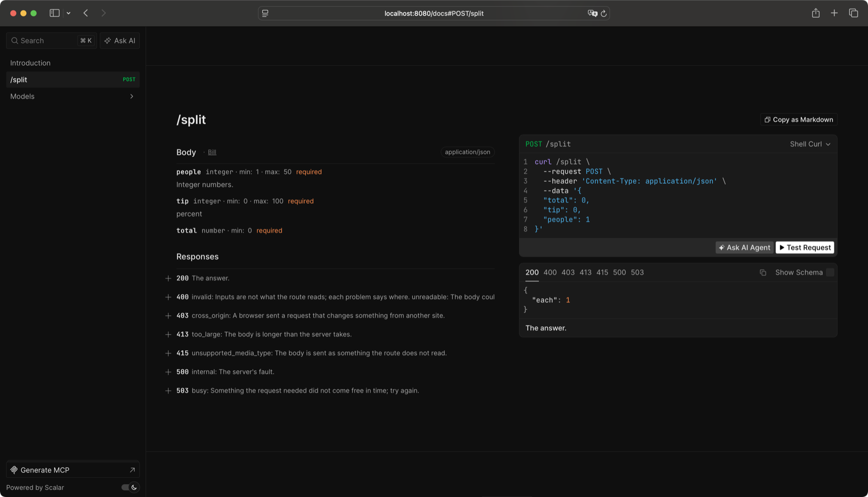Open the Ask AI button

120,41
